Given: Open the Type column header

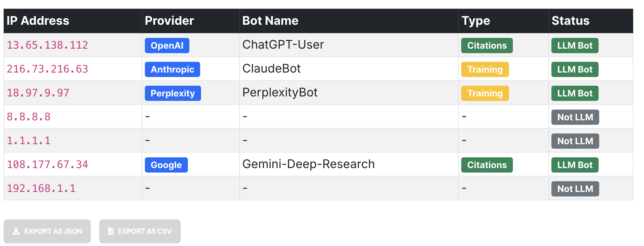Looking at the screenshot, I should coord(476,21).
